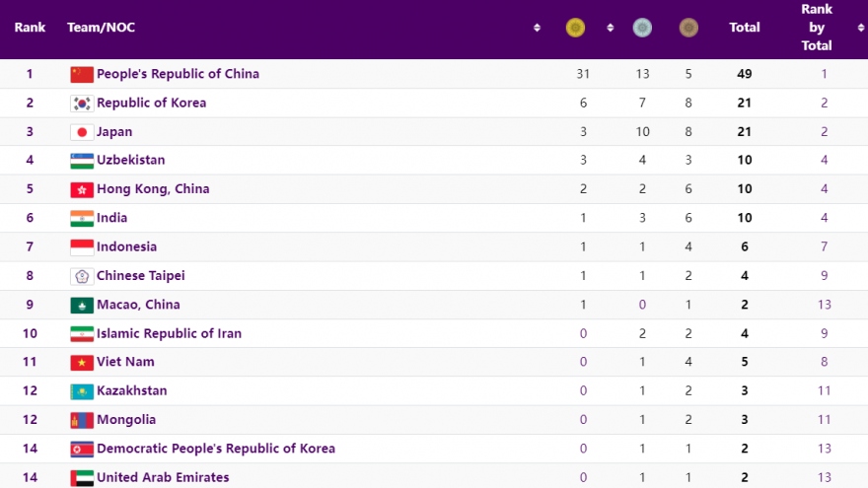Image resolution: width=868 pixels, height=488 pixels.
Task: Click Japan's flag icon
Action: [82, 132]
